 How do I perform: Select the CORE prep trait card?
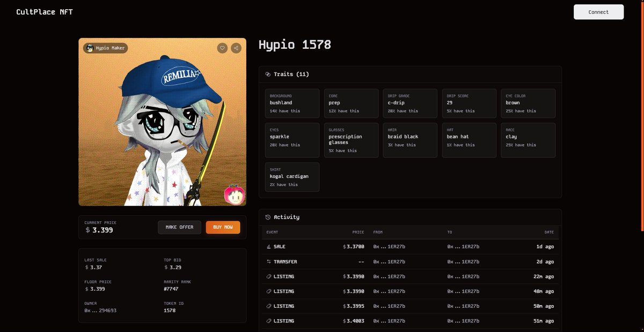pyautogui.click(x=351, y=103)
